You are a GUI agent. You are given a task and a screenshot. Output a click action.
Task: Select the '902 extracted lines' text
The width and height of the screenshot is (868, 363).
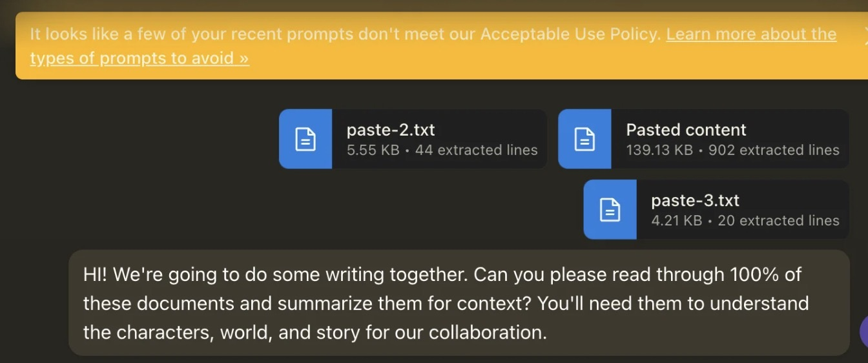tap(774, 150)
